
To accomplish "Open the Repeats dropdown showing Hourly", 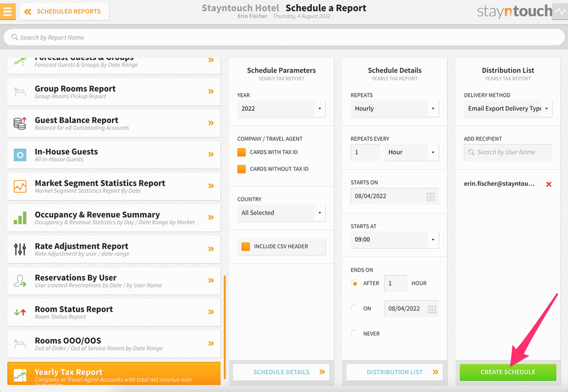I will click(x=395, y=109).
